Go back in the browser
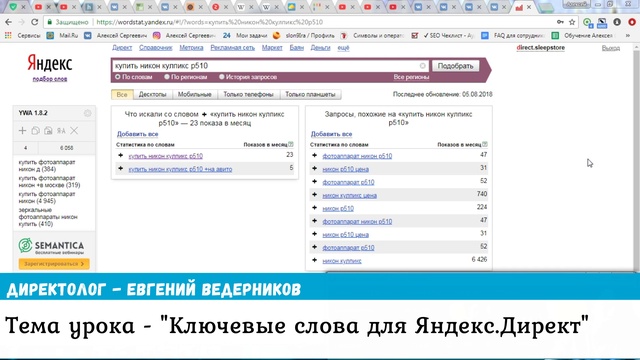 tap(8, 22)
